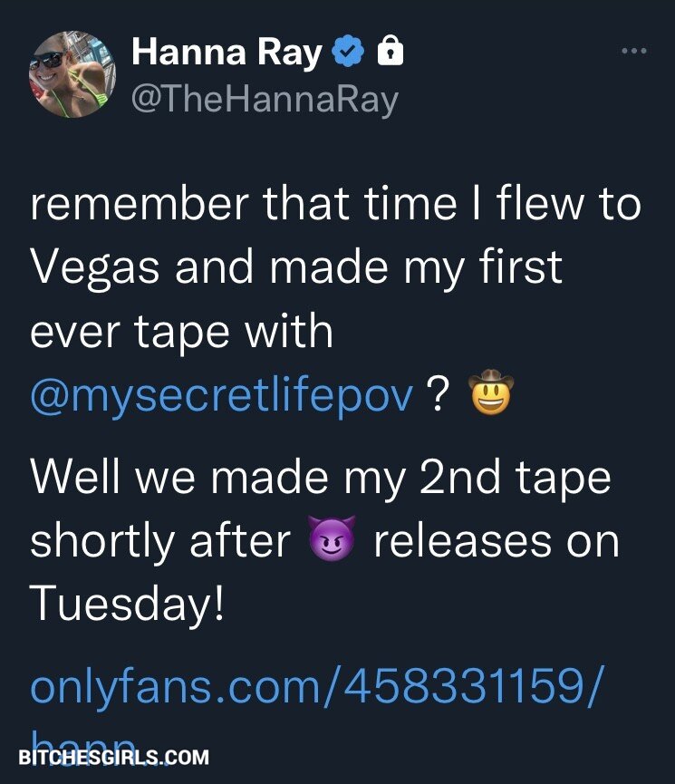
Task: Click the blue verified badge
Action: coord(347,53)
